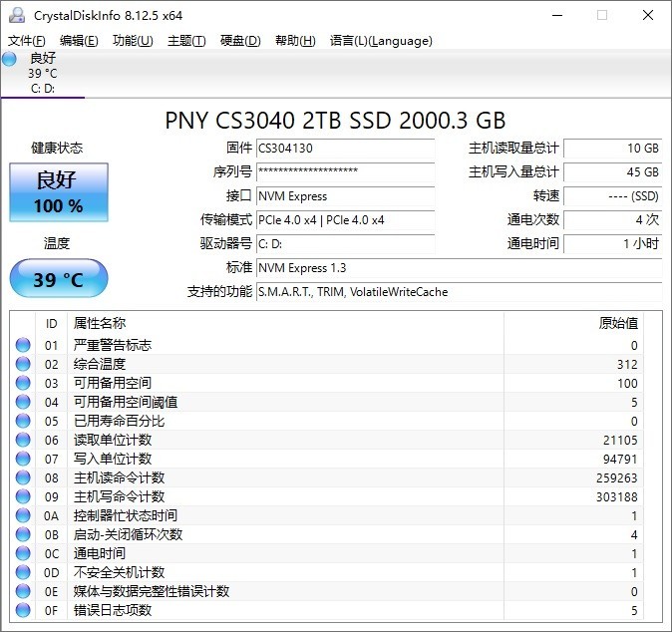This screenshot has width=672, height=632.
Task: Click raw value 94791 of 写入单位计数
Action: click(x=620, y=459)
